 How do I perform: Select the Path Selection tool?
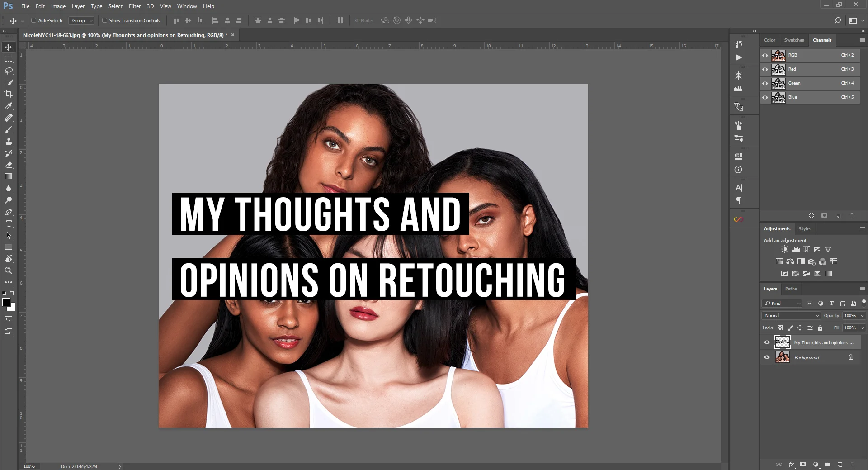9,235
